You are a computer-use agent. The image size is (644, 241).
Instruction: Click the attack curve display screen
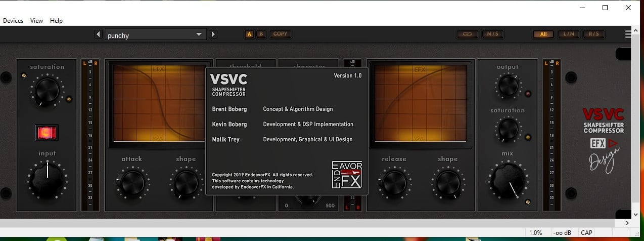coord(159,103)
